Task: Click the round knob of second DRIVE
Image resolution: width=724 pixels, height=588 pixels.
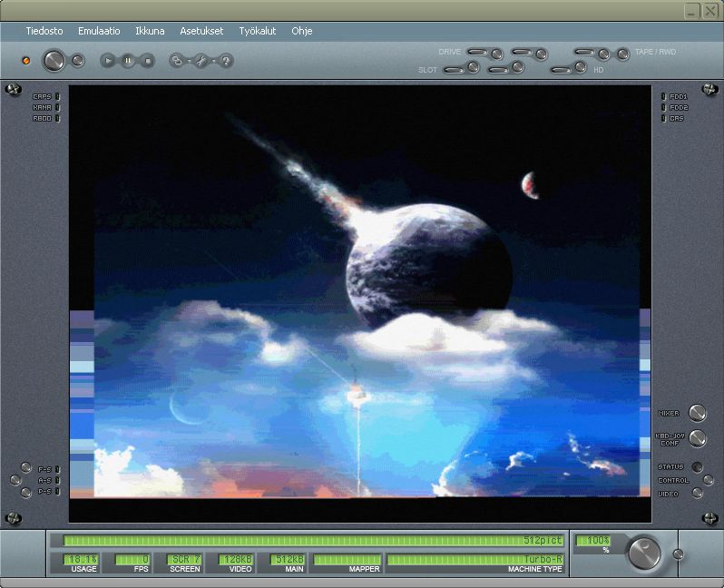Action: [541, 54]
